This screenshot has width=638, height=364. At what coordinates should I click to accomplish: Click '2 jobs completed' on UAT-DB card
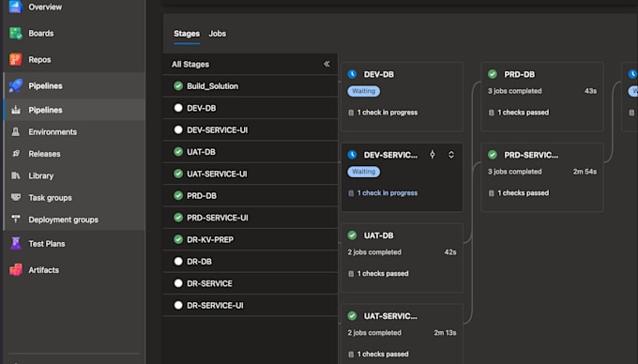374,252
